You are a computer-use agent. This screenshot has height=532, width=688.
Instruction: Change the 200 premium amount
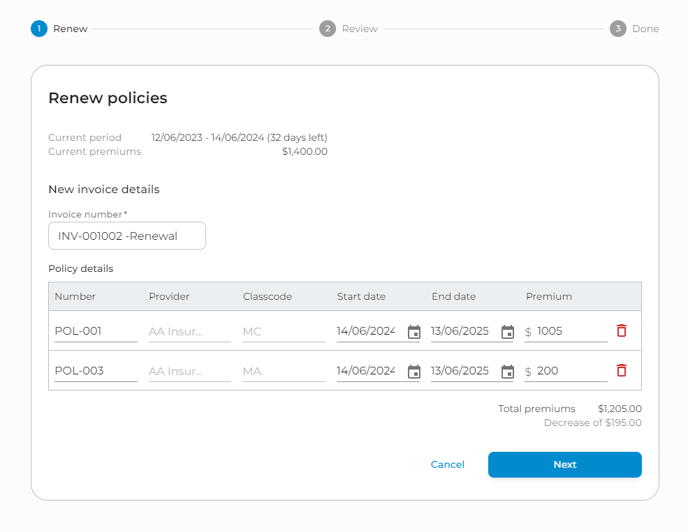pyautogui.click(x=570, y=371)
